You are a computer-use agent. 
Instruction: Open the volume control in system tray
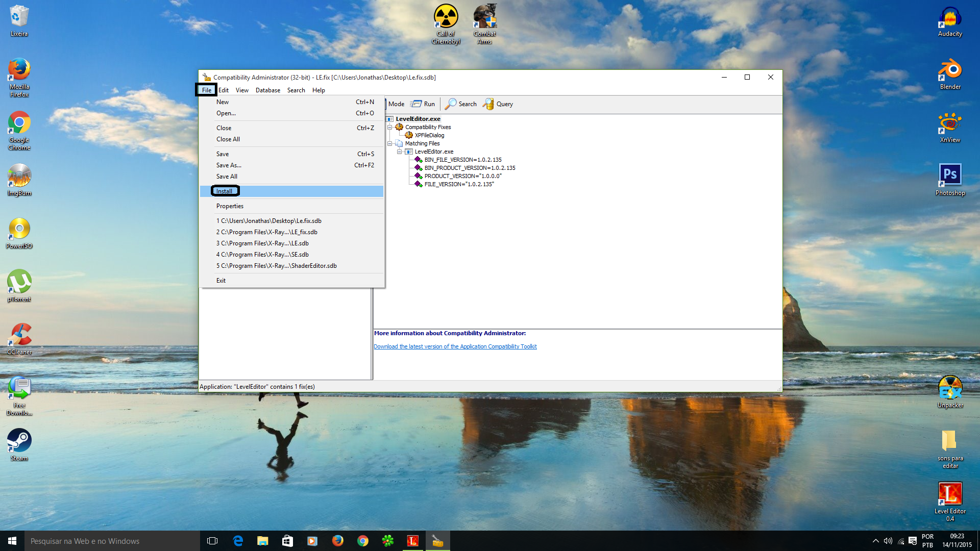pyautogui.click(x=888, y=541)
